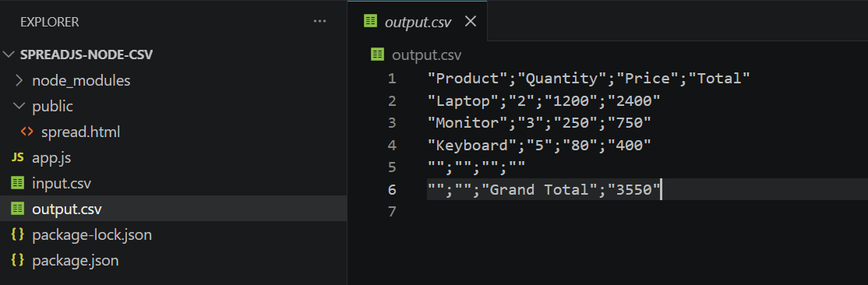Click the output.csv breadcrumb
Viewport: 868px width, 285px height.
point(426,55)
